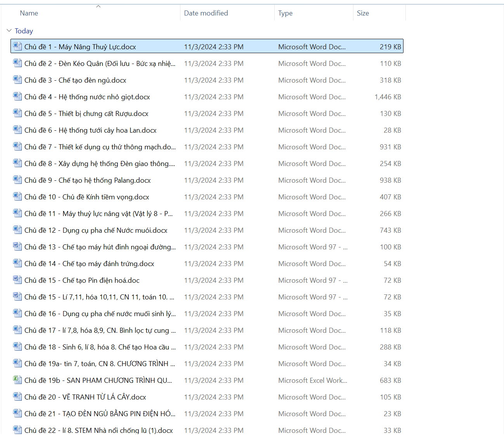This screenshot has width=504, height=441.
Task: Select the Word 97 icon for Chủ đề 13
Action: [x=17, y=247]
